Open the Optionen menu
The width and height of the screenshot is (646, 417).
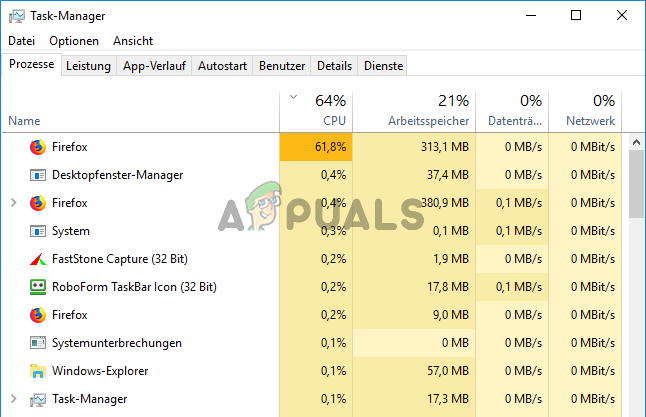(74, 41)
